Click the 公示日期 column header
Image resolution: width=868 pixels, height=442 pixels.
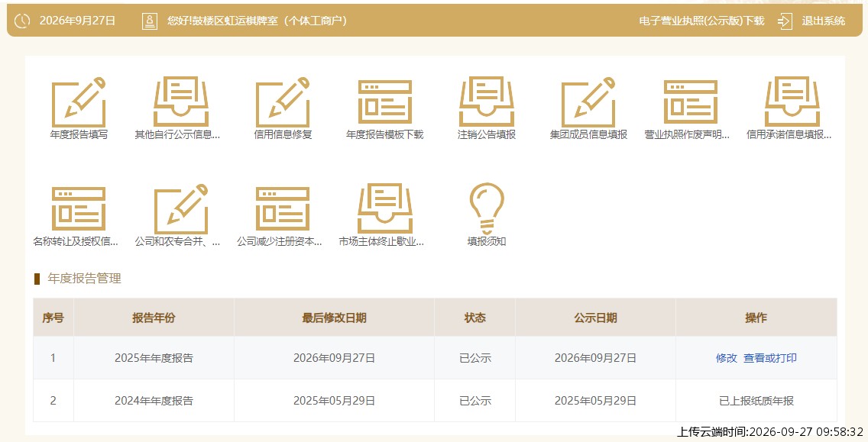596,318
